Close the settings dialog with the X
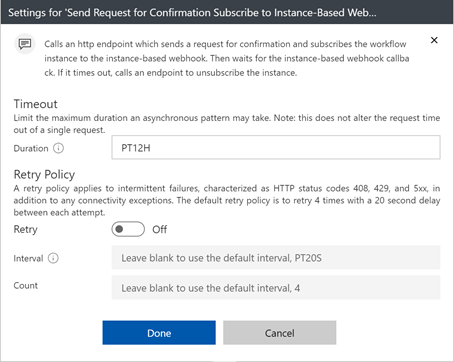 coord(434,40)
